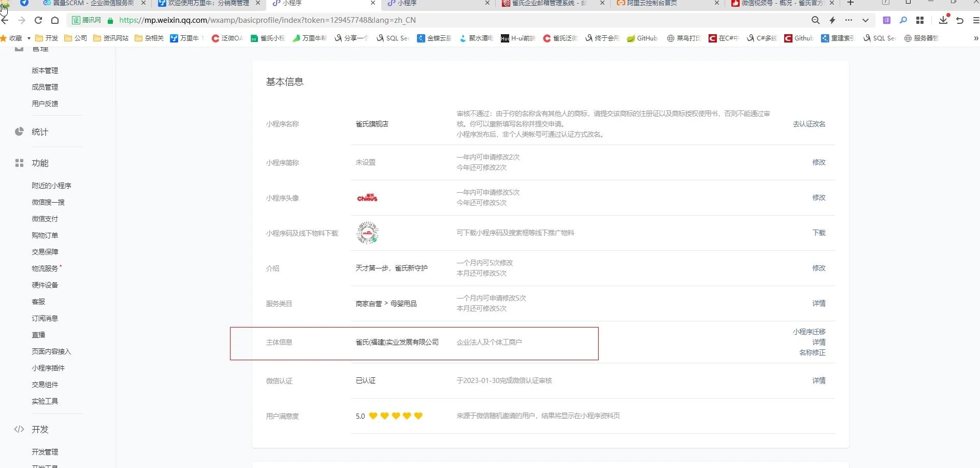Open the 服务器管 bookmark

click(921, 38)
